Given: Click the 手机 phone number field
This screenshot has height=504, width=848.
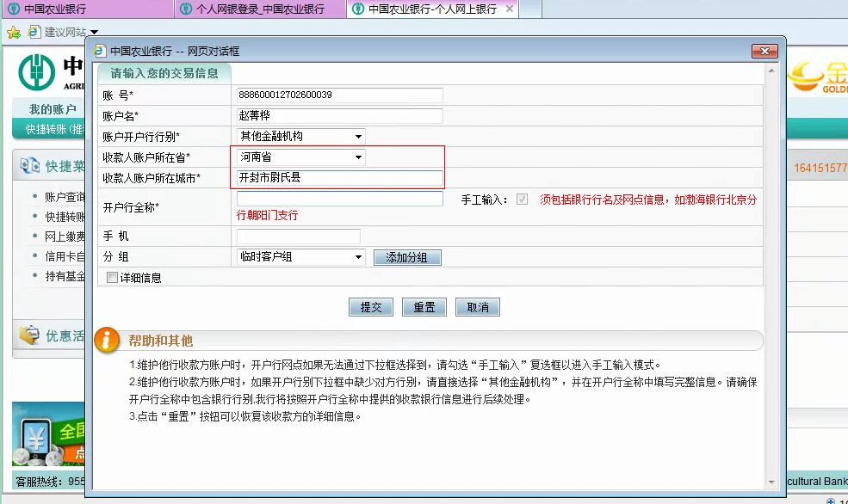Looking at the screenshot, I should pos(299,236).
